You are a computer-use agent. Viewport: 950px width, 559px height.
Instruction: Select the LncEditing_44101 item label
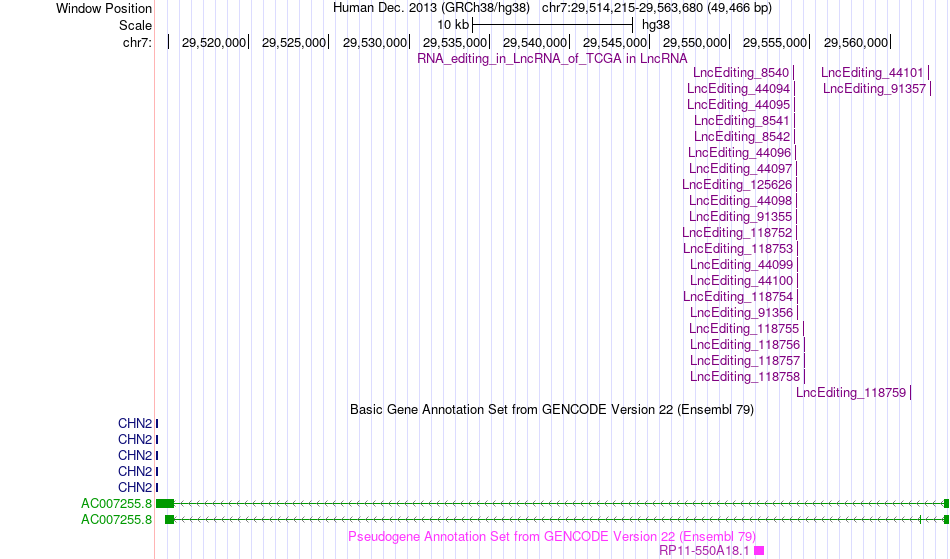pos(872,73)
